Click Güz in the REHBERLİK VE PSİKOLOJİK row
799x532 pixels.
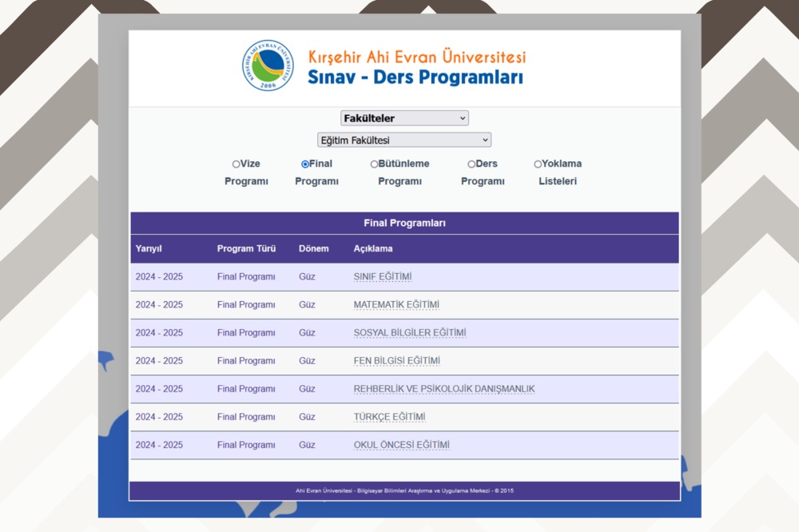pos(307,389)
